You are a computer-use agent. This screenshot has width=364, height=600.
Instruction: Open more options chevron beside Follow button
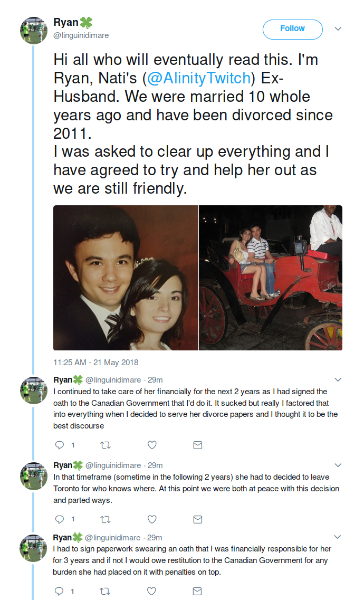[338, 28]
